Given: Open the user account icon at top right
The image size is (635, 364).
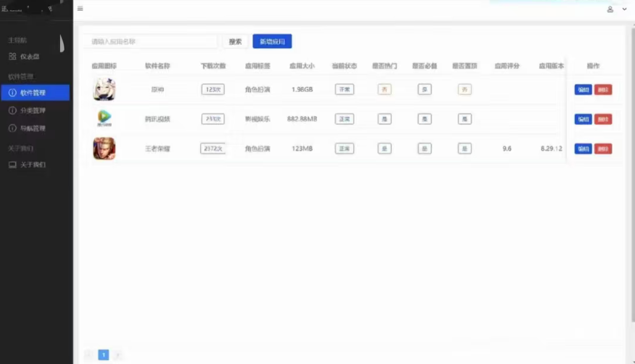Looking at the screenshot, I should 611,9.
